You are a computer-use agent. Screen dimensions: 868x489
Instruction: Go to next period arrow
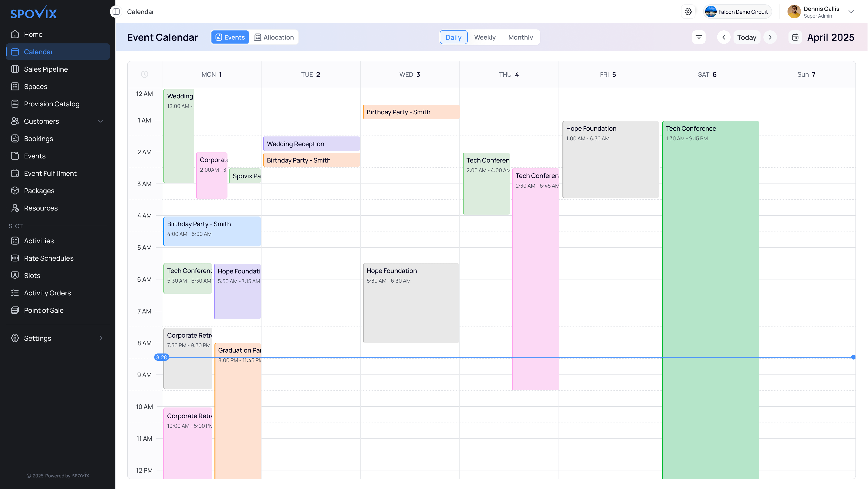(770, 37)
